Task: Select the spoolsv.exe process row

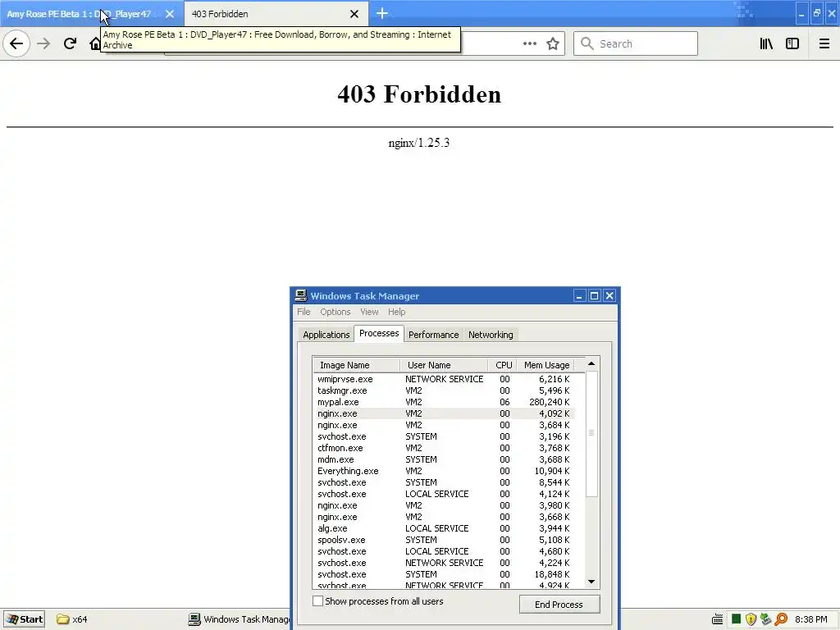Action: coord(444,540)
